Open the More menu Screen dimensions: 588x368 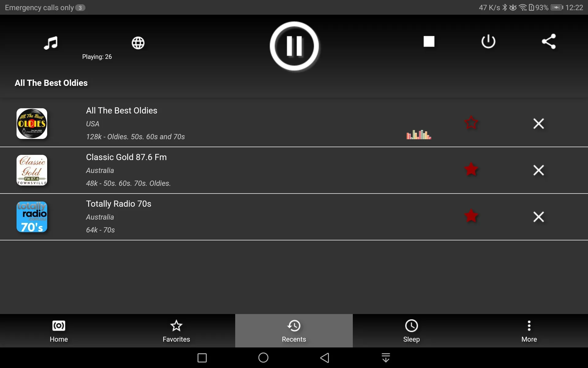(x=529, y=330)
